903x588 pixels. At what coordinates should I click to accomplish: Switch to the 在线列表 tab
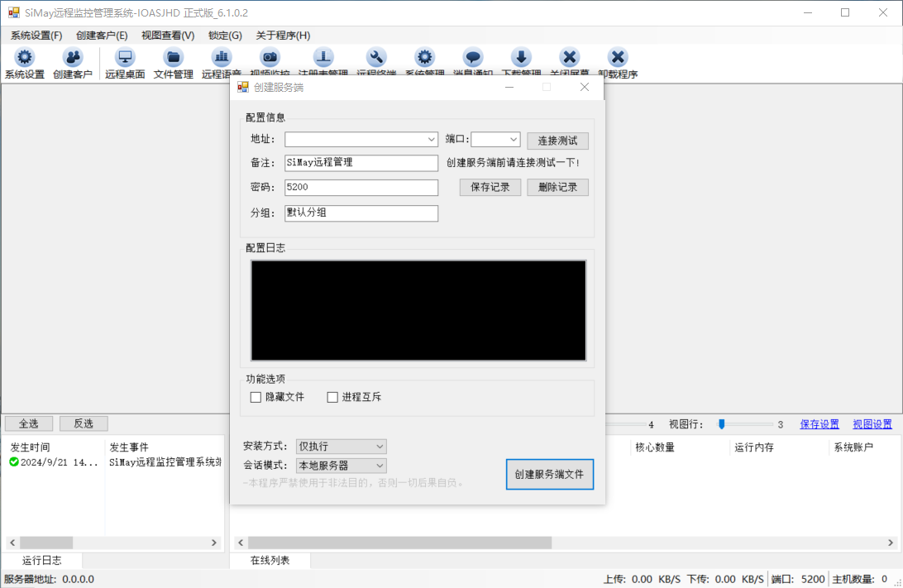click(x=270, y=561)
